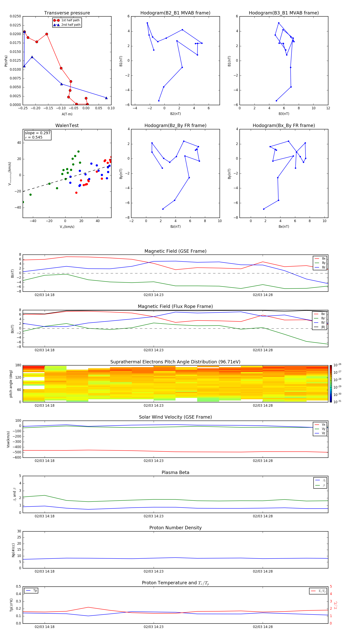The image size is (351, 644).
Task: Click the pitch angle color scale bar
Action: click(x=331, y=384)
